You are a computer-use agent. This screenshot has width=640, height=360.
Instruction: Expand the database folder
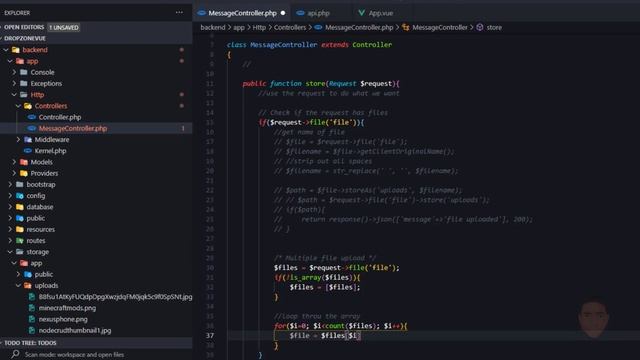point(10,207)
